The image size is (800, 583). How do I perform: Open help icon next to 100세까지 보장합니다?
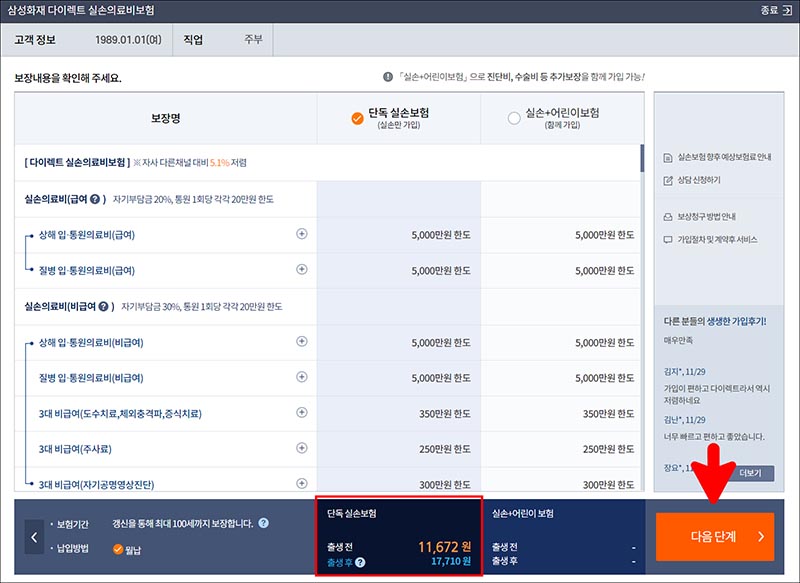tap(263, 523)
